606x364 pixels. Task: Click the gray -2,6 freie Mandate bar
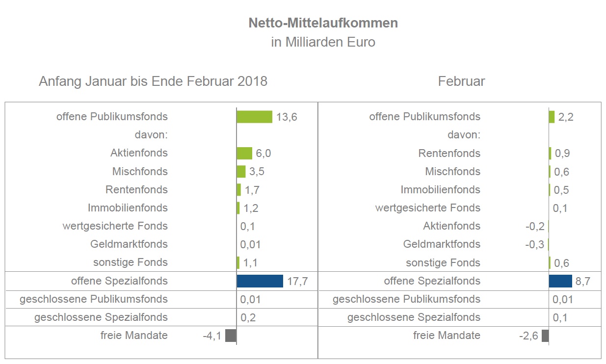point(545,336)
